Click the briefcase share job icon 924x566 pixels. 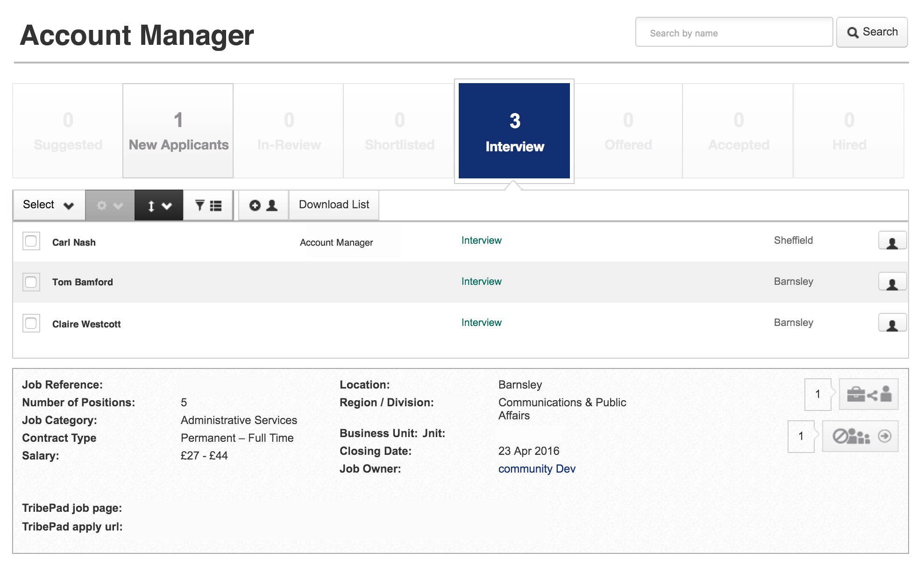click(868, 395)
